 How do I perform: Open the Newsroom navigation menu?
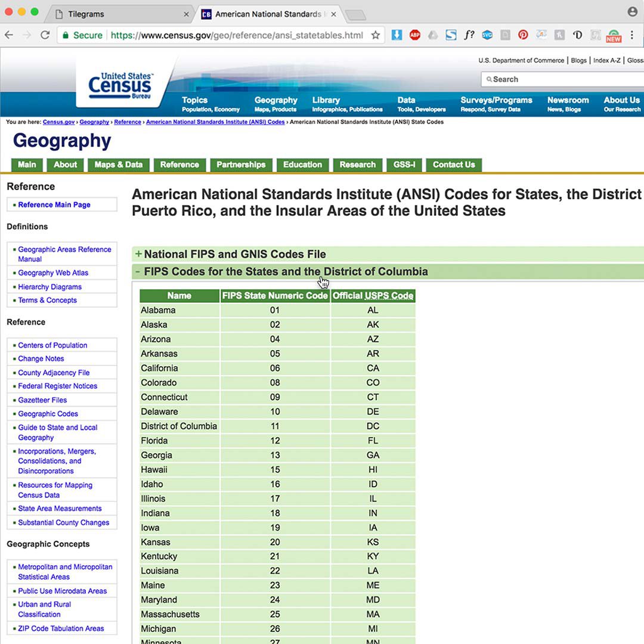568,104
